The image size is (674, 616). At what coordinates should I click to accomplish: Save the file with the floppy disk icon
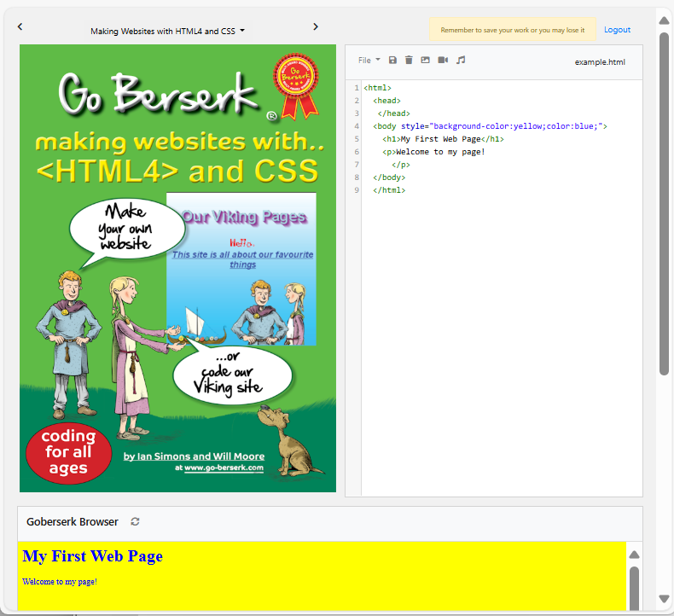392,61
